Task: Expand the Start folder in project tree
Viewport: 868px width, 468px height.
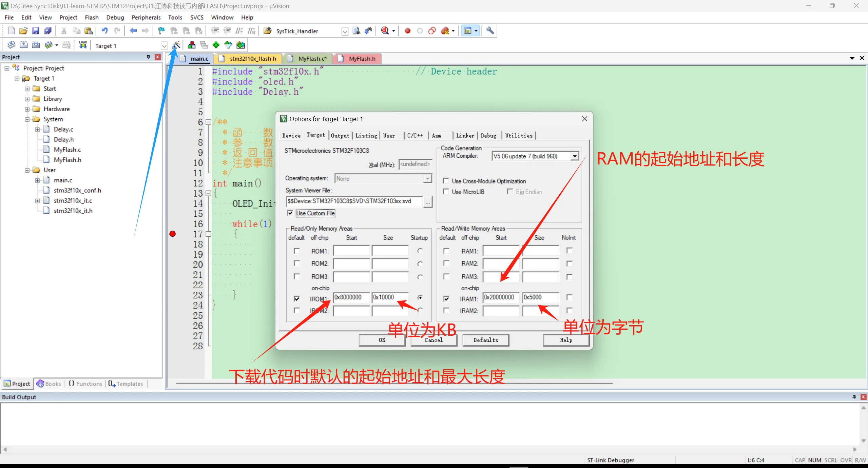Action: pyautogui.click(x=27, y=89)
